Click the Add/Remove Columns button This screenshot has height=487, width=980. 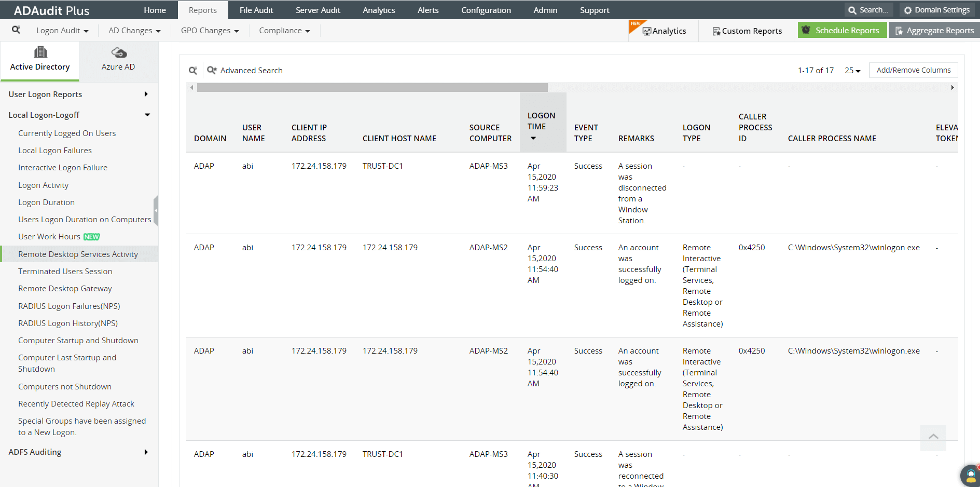tap(914, 70)
